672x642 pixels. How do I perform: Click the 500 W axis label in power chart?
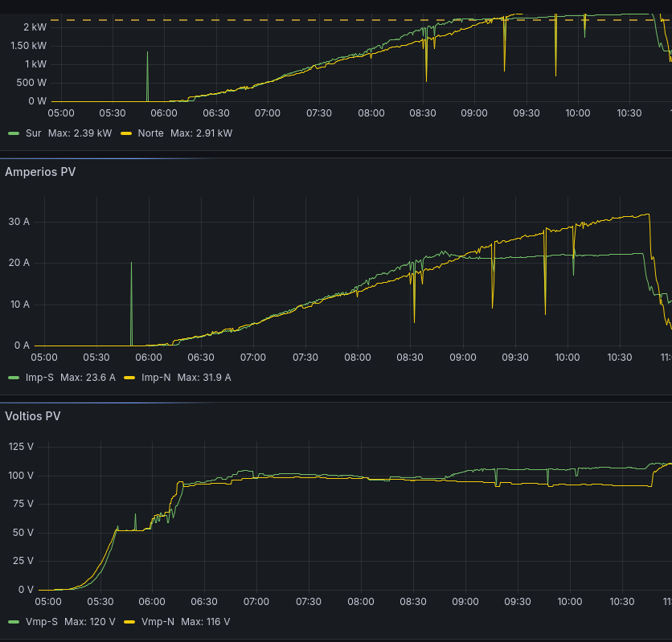point(31,82)
